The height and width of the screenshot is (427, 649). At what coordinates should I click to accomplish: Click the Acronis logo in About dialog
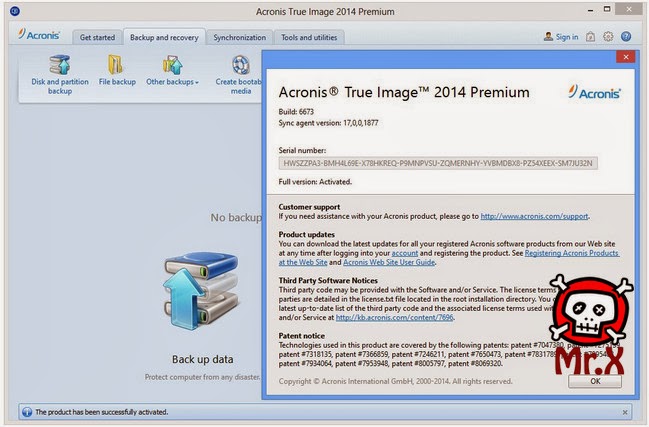click(x=594, y=92)
